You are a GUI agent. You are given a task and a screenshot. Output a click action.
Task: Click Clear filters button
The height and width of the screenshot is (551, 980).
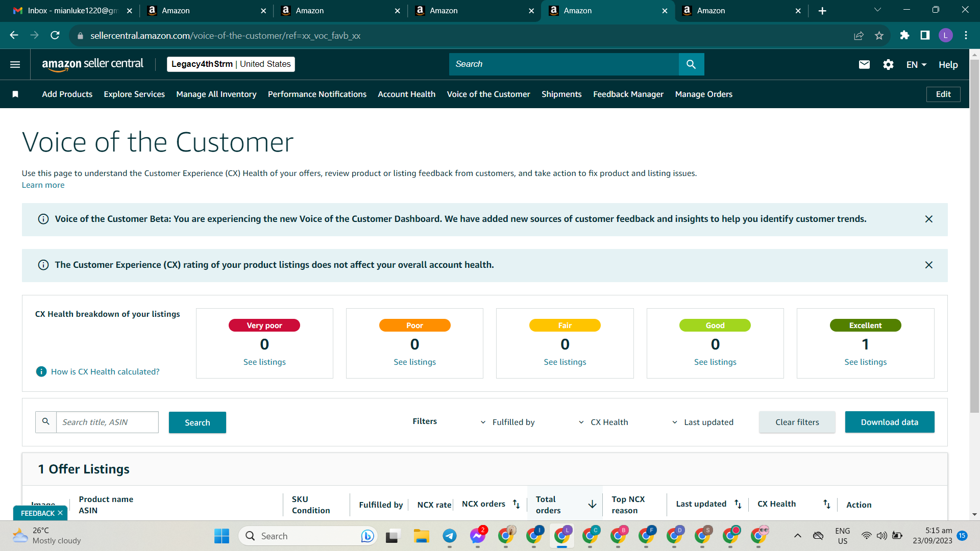tap(797, 422)
